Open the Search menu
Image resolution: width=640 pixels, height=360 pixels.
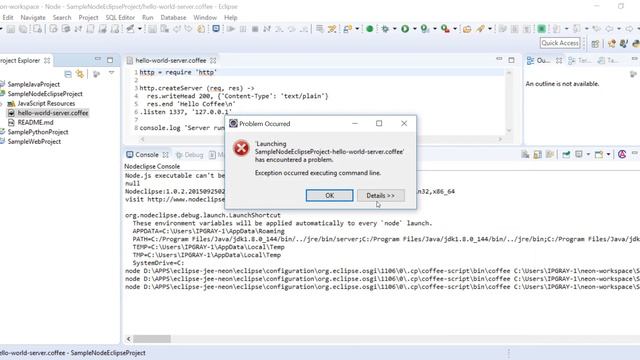[x=62, y=18]
